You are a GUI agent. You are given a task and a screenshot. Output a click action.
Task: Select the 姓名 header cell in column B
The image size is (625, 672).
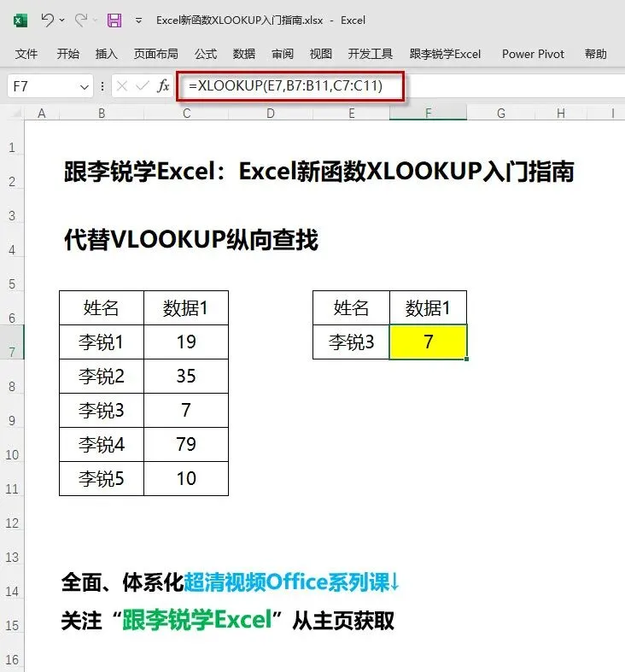(x=102, y=307)
